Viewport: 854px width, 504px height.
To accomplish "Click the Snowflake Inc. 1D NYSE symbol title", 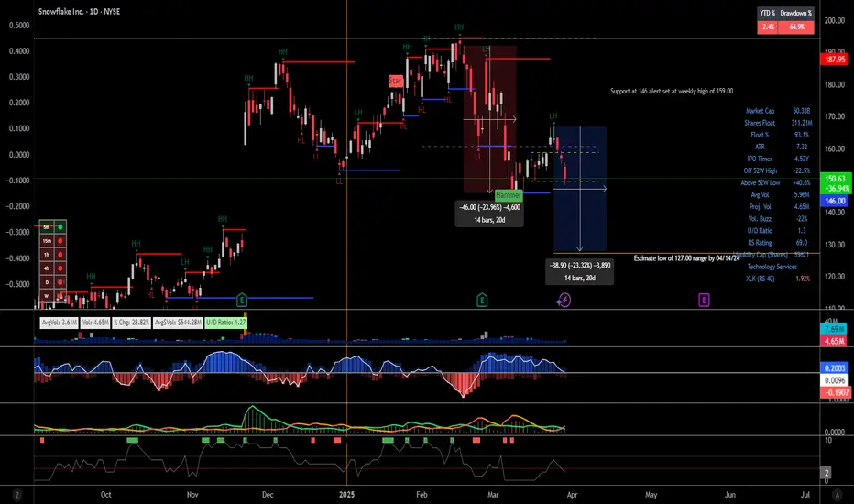I will (79, 11).
